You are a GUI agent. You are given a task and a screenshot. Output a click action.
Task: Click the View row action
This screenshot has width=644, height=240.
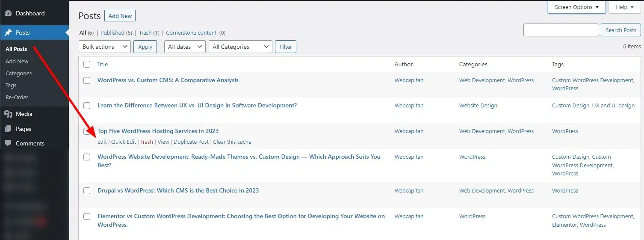pyautogui.click(x=163, y=142)
